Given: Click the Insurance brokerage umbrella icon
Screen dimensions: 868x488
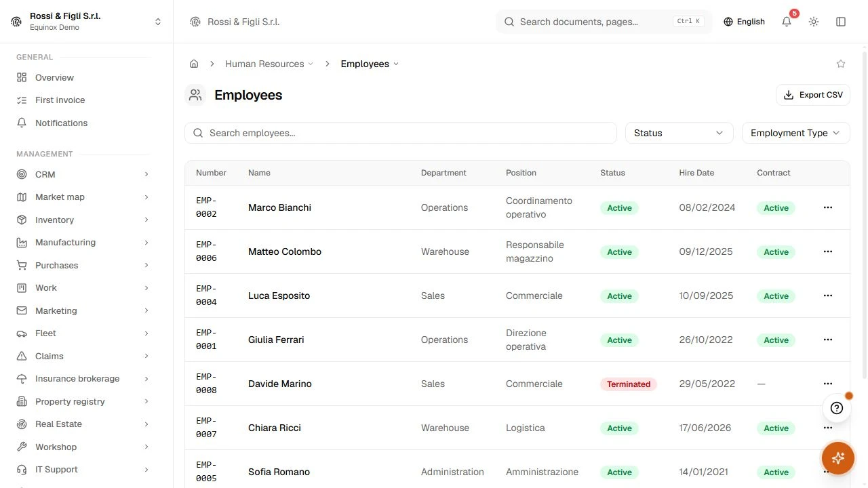Looking at the screenshot, I should click(22, 379).
